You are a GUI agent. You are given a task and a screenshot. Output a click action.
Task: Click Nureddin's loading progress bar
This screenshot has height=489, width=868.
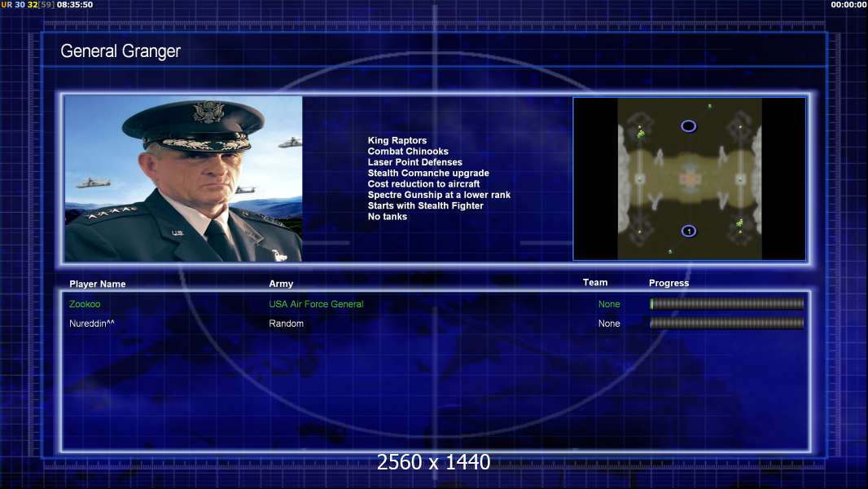coord(727,323)
